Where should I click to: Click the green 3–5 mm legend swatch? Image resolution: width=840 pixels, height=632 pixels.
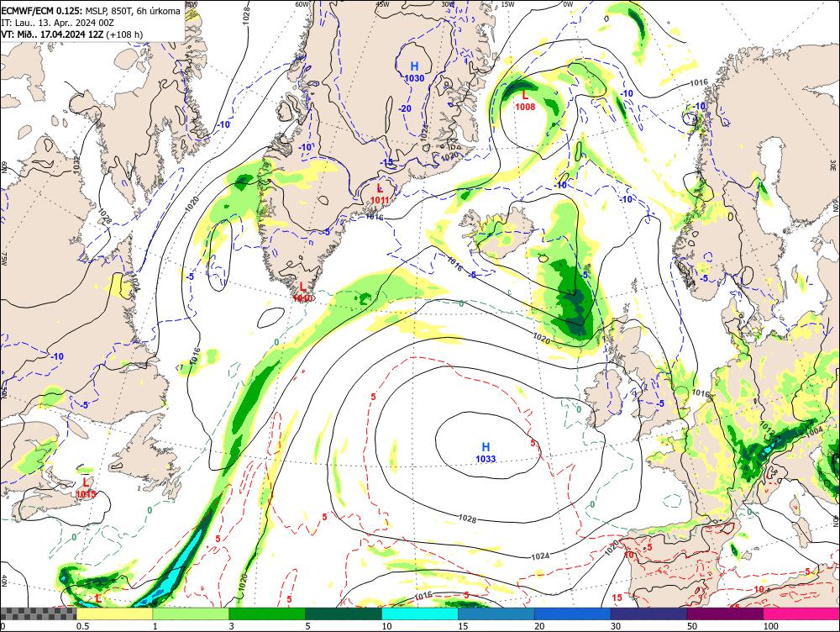pos(267,614)
